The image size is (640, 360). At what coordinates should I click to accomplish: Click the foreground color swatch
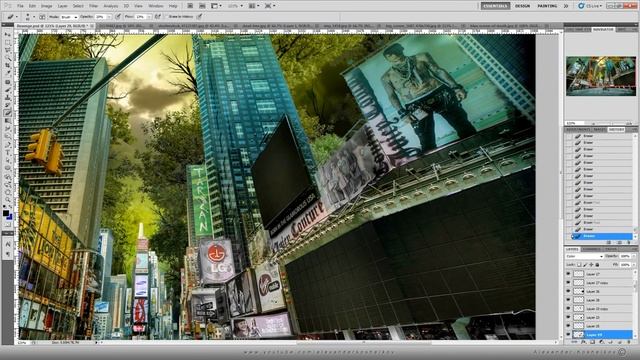pos(6,213)
